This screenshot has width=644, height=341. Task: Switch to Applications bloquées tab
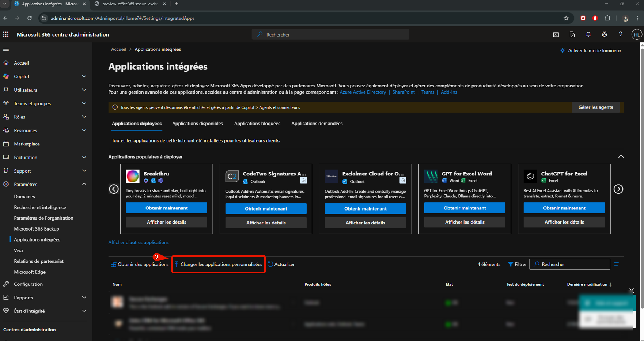257,124
